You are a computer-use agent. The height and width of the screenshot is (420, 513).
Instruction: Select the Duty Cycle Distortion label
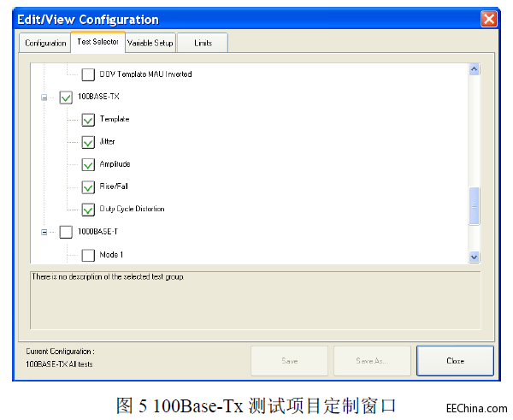[x=132, y=209]
